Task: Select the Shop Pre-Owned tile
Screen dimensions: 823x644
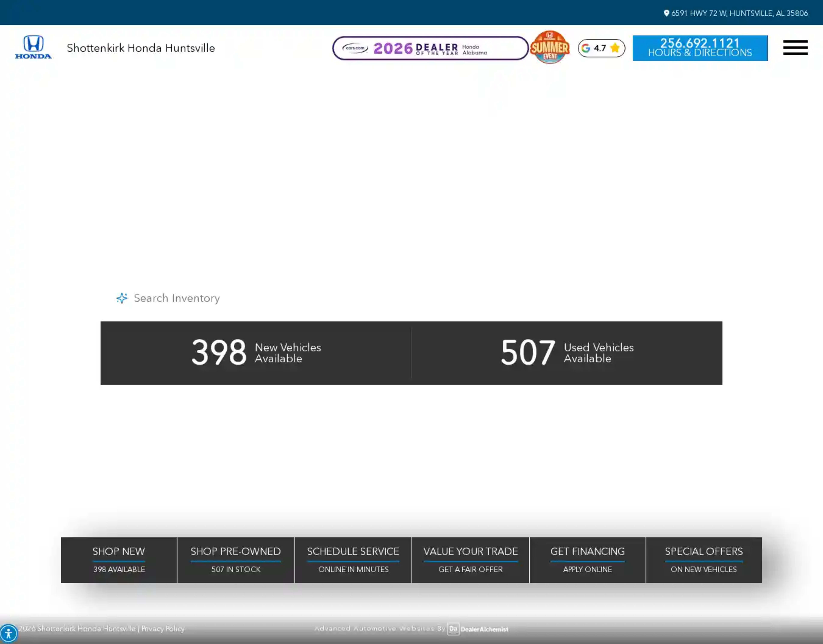Action: tap(236, 560)
